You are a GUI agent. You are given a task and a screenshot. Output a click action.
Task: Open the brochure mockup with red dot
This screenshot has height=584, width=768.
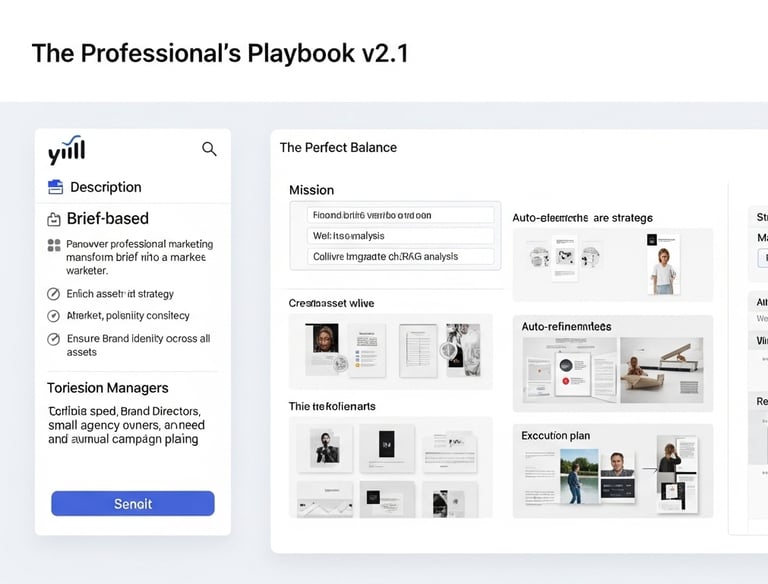point(572,373)
